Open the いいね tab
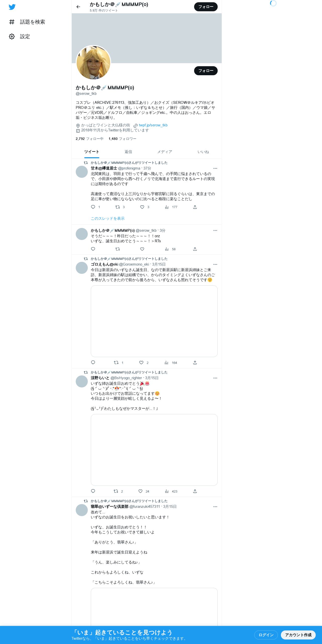Screen dimensions: 322x644 pos(203,152)
